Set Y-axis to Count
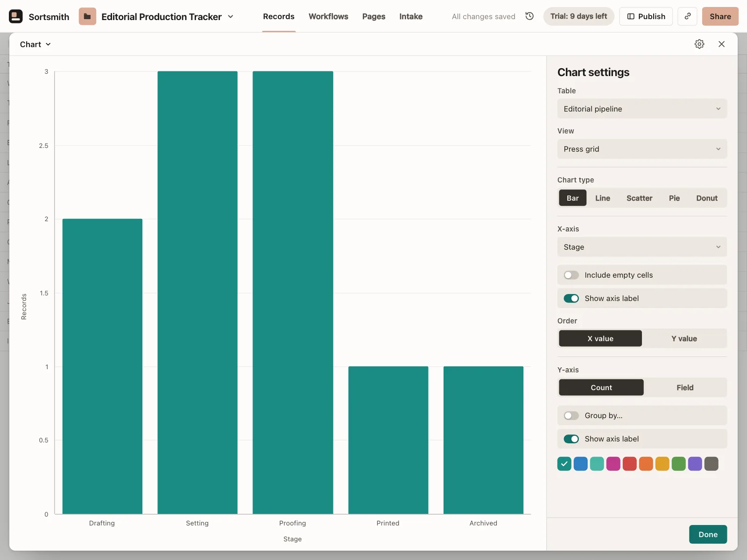 [601, 388]
